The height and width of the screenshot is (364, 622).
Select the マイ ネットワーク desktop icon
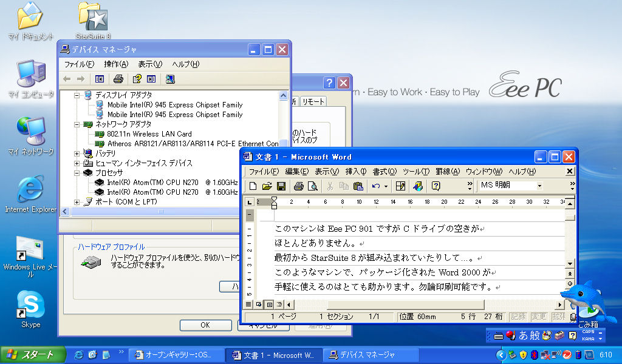[x=31, y=136]
